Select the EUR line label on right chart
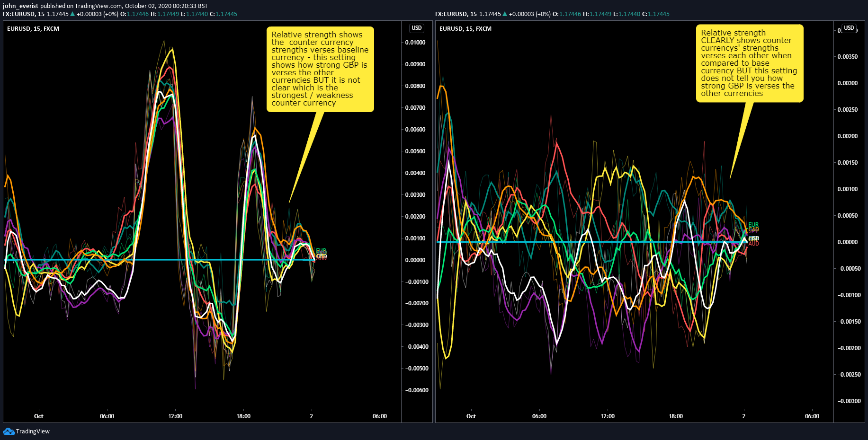 (753, 225)
